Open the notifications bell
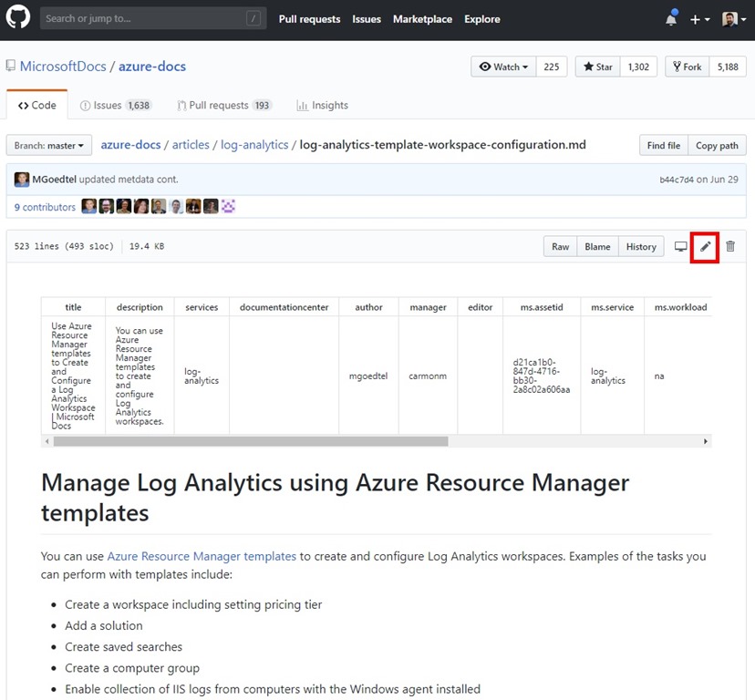755x700 pixels. pos(671,19)
